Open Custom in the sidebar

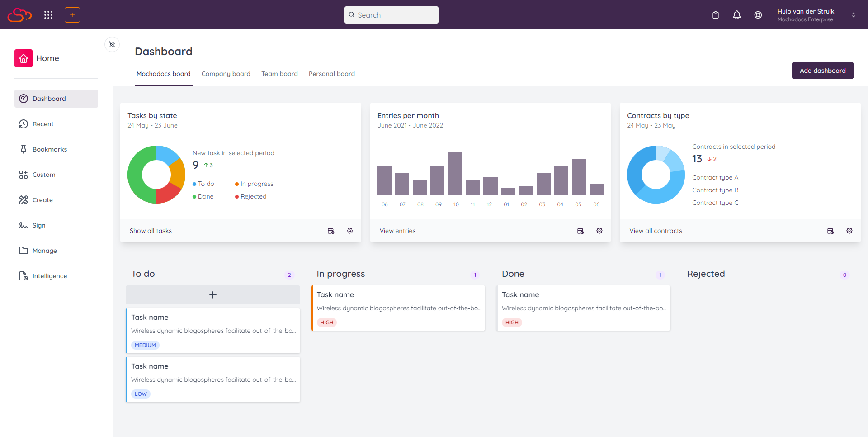pyautogui.click(x=56, y=175)
